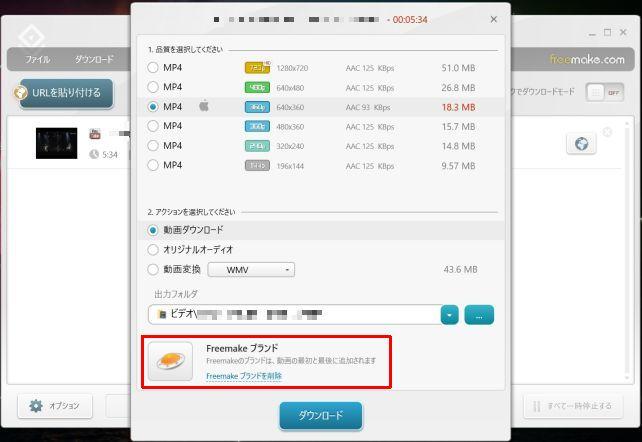
Task: Click the freemake.com logo link
Action: (587, 60)
